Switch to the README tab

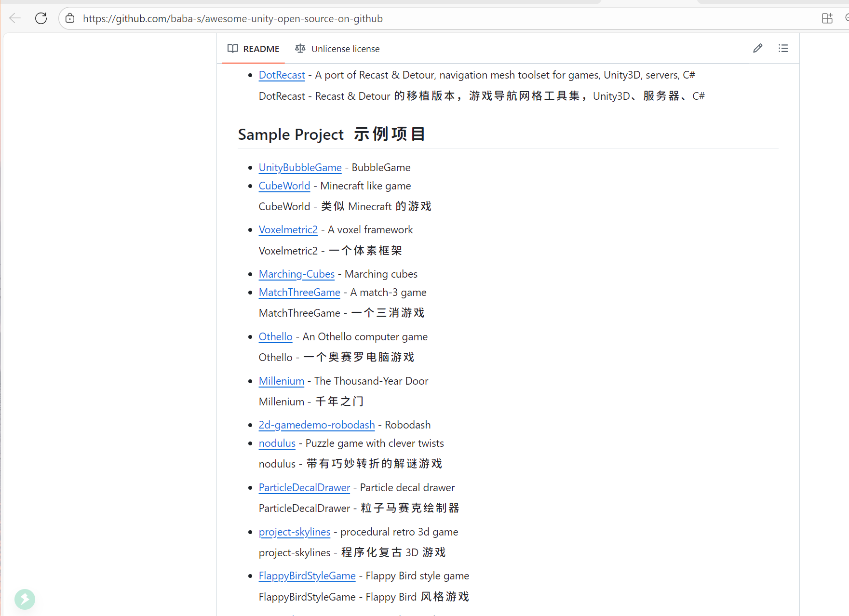[254, 49]
